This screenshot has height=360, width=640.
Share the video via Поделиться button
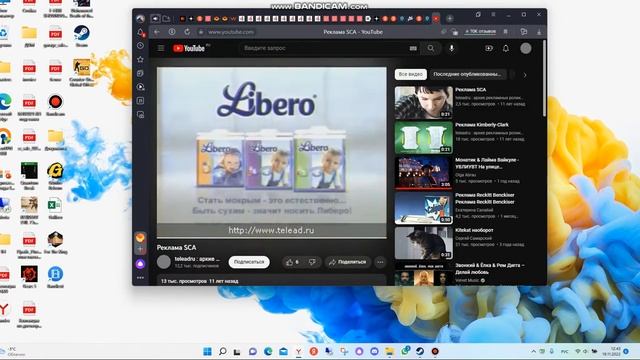(x=347, y=262)
